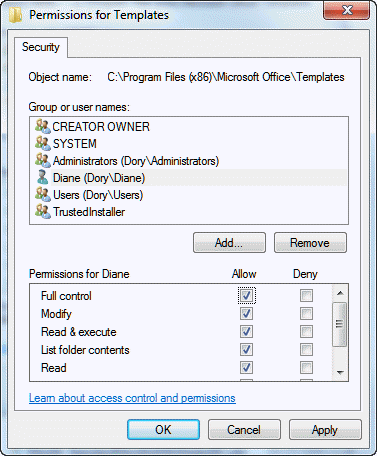Click the Read & execute label
377x456 pixels.
click(x=79, y=332)
